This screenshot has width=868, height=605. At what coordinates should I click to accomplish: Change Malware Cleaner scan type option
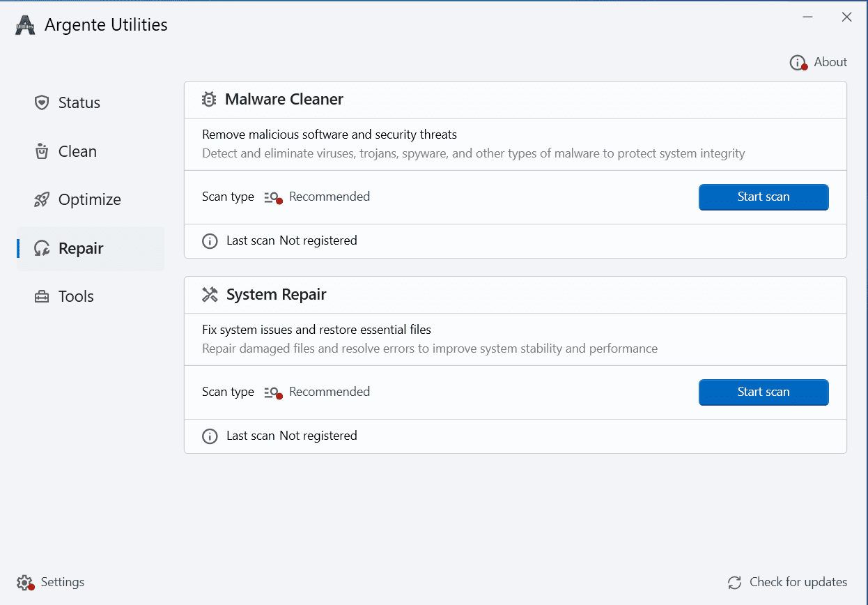[x=317, y=197]
